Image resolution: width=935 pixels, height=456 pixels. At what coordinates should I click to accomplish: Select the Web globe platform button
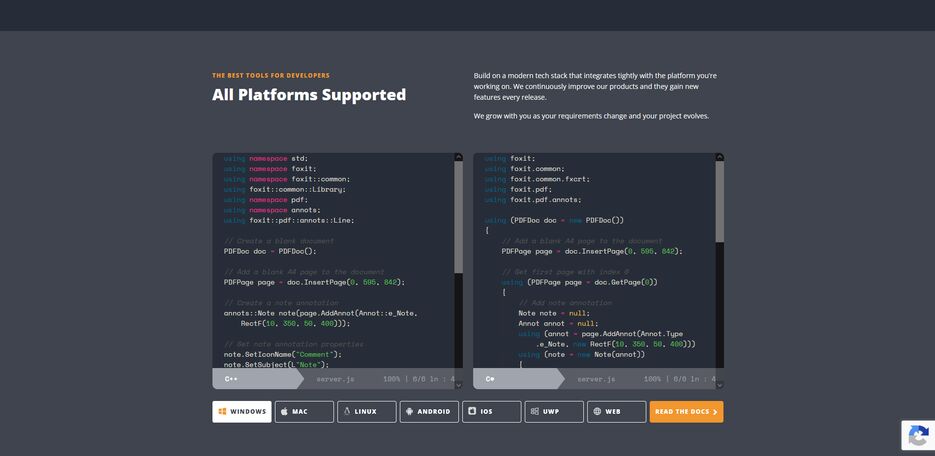click(x=616, y=411)
